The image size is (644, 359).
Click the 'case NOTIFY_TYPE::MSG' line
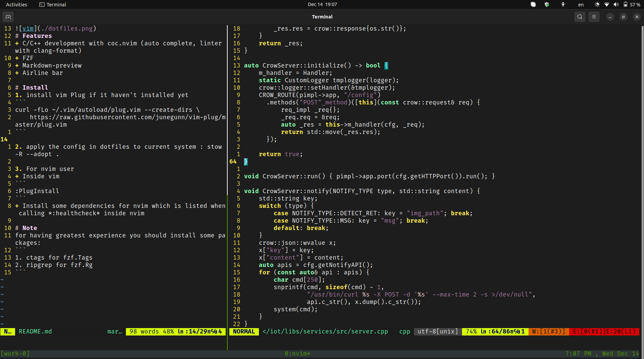[351, 221]
